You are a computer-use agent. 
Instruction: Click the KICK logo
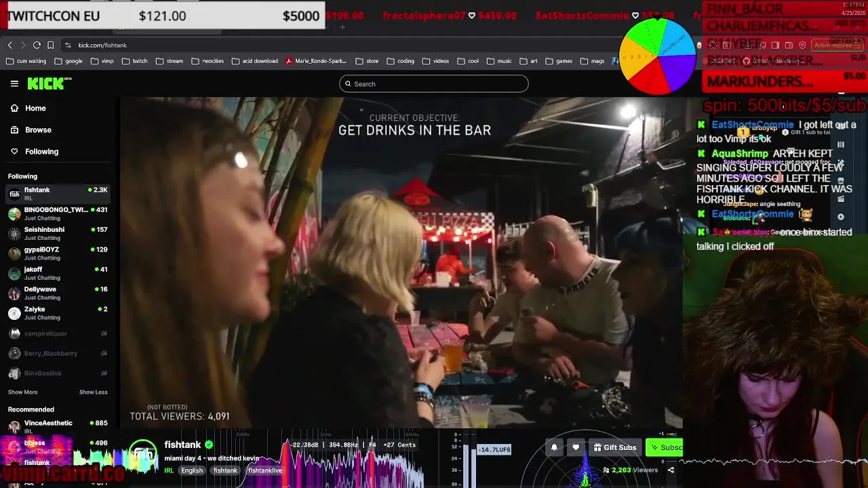click(49, 83)
